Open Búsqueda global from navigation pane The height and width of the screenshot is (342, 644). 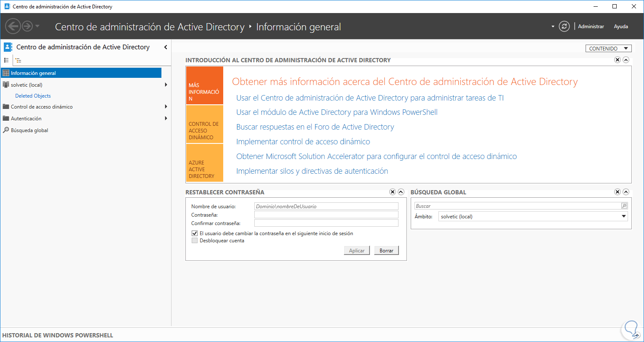(x=29, y=130)
